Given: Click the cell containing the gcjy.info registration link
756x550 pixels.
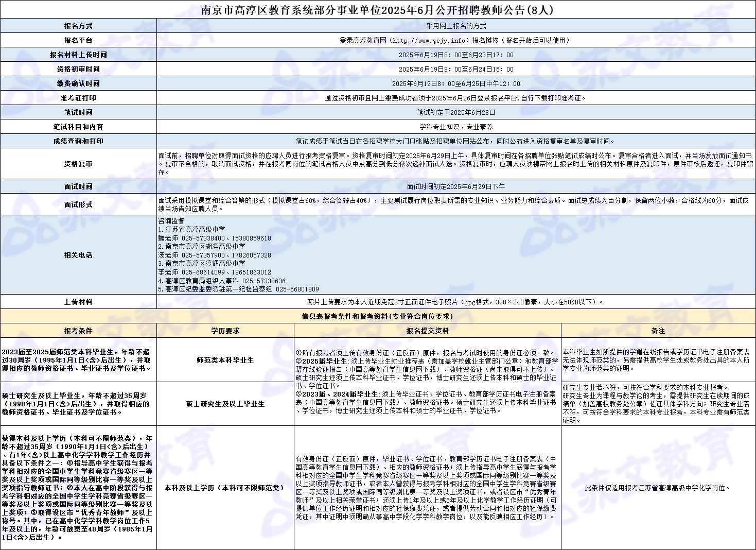Looking at the screenshot, I should click(x=456, y=40).
